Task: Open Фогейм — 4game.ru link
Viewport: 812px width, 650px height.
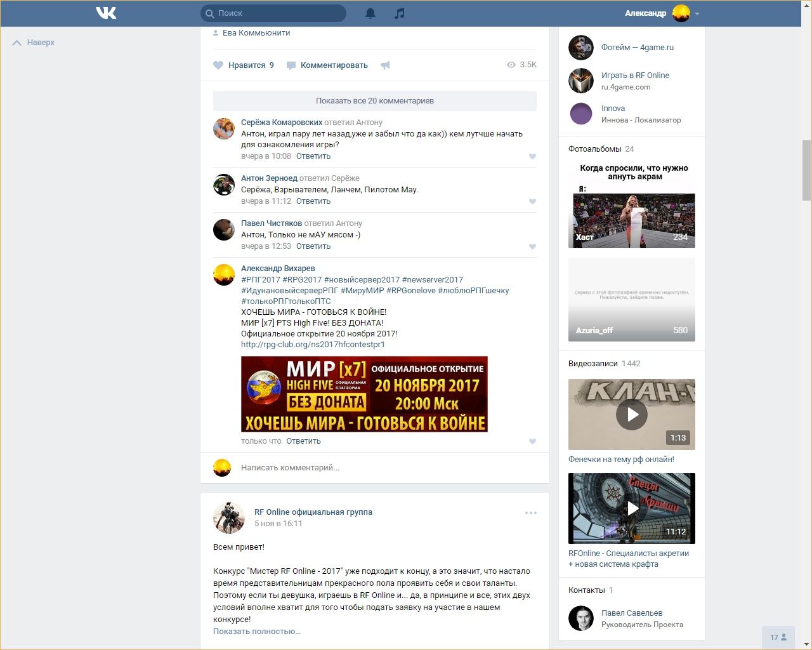Action: tap(638, 48)
